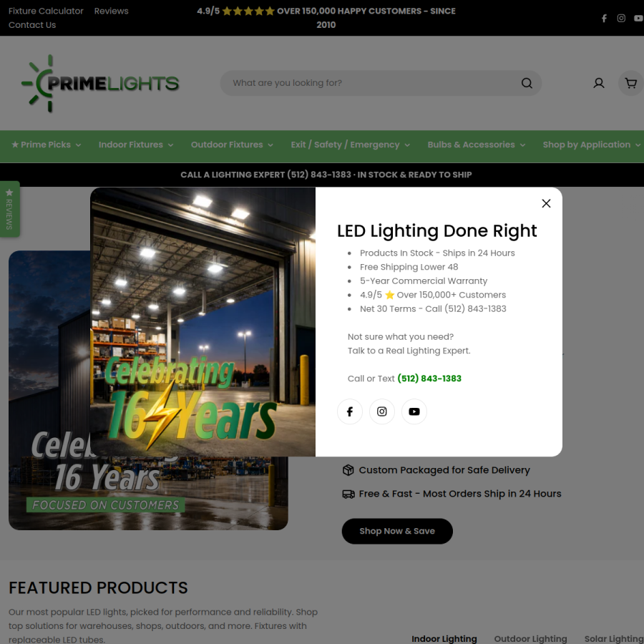644x644 pixels.
Task: Expand Exit / Safety / Emergency menu
Action: coord(350,145)
